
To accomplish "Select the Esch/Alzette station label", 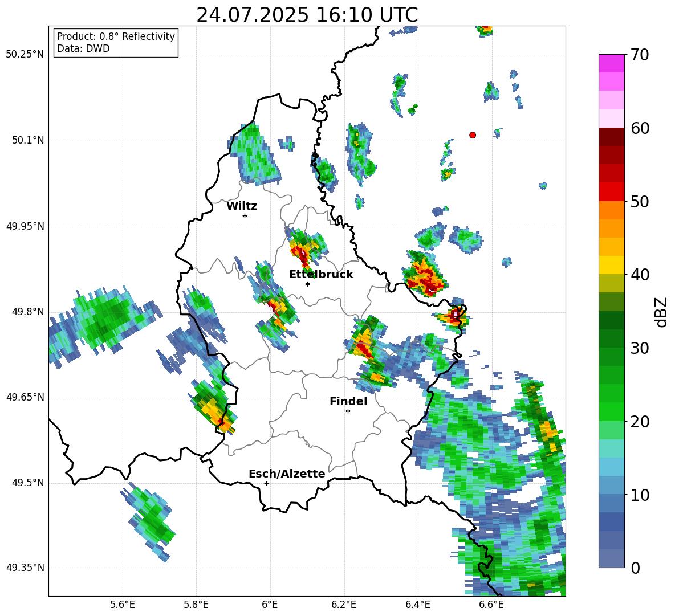I will (x=287, y=474).
